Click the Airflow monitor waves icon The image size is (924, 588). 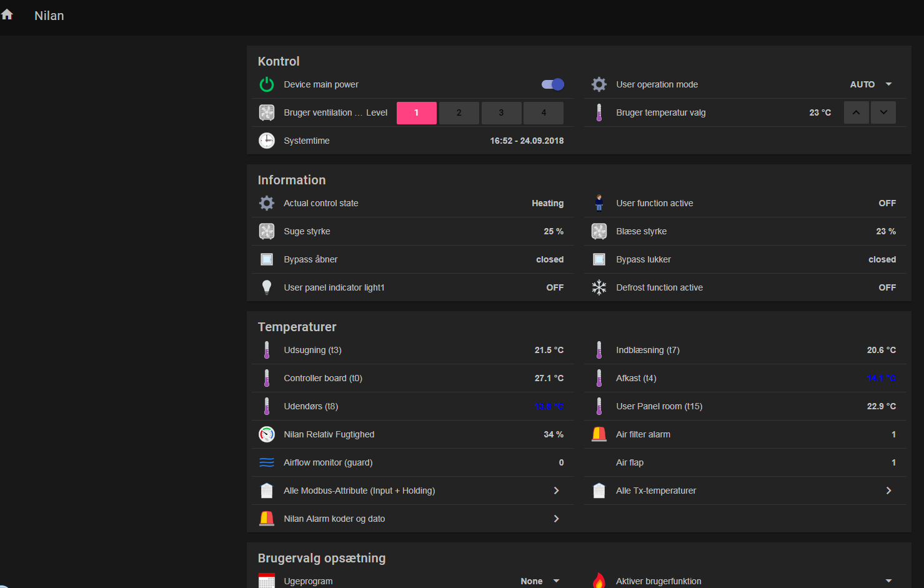click(x=267, y=462)
